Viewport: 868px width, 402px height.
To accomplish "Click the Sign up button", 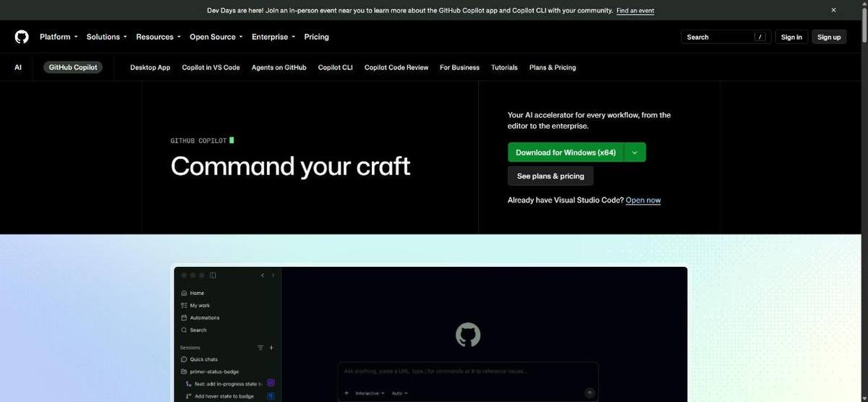I will (x=829, y=37).
